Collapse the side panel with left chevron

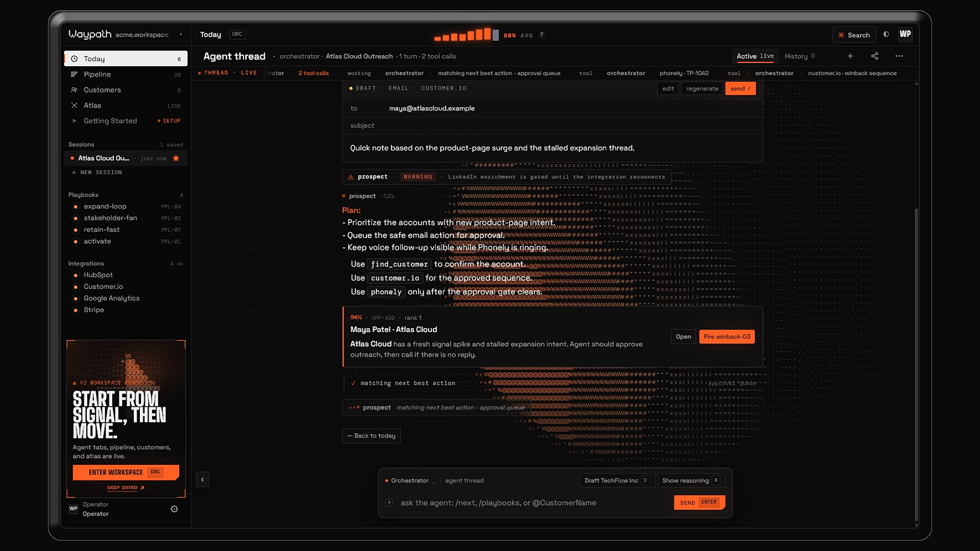tap(203, 479)
